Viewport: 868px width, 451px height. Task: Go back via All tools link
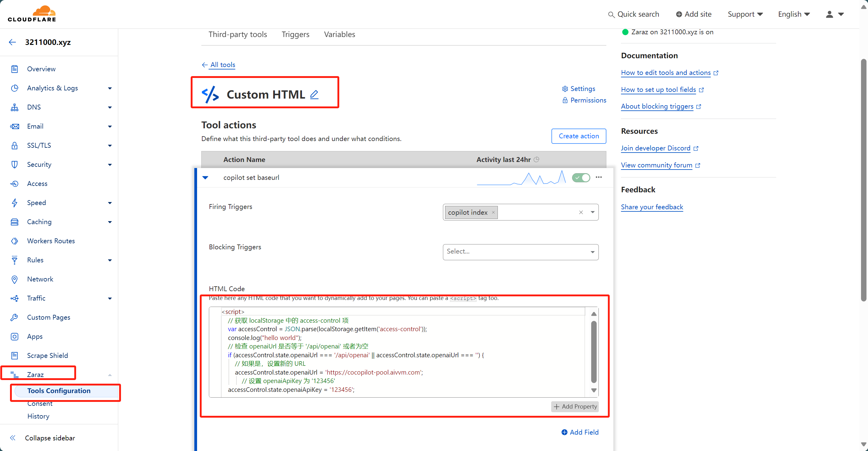coord(218,65)
